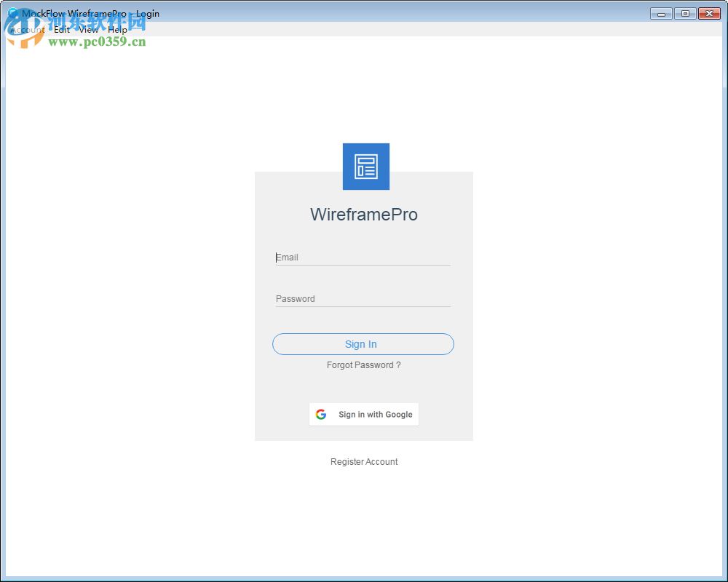This screenshot has width=728, height=582.
Task: Minimize the application window
Action: (x=660, y=13)
